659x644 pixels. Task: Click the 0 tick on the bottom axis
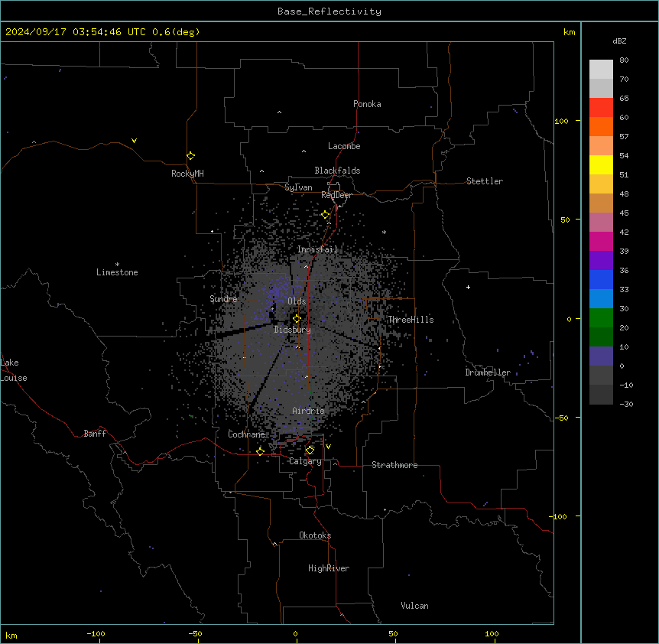(x=295, y=634)
